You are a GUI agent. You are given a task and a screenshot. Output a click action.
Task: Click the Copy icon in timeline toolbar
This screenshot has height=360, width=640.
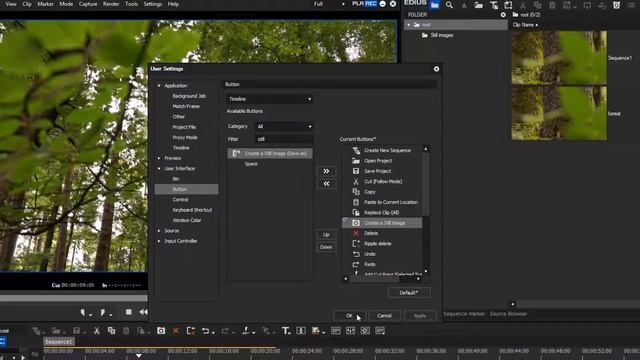pos(111,331)
